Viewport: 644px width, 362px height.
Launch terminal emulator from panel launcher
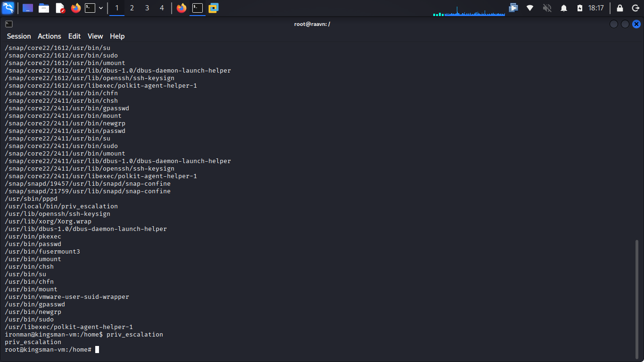pos(90,8)
